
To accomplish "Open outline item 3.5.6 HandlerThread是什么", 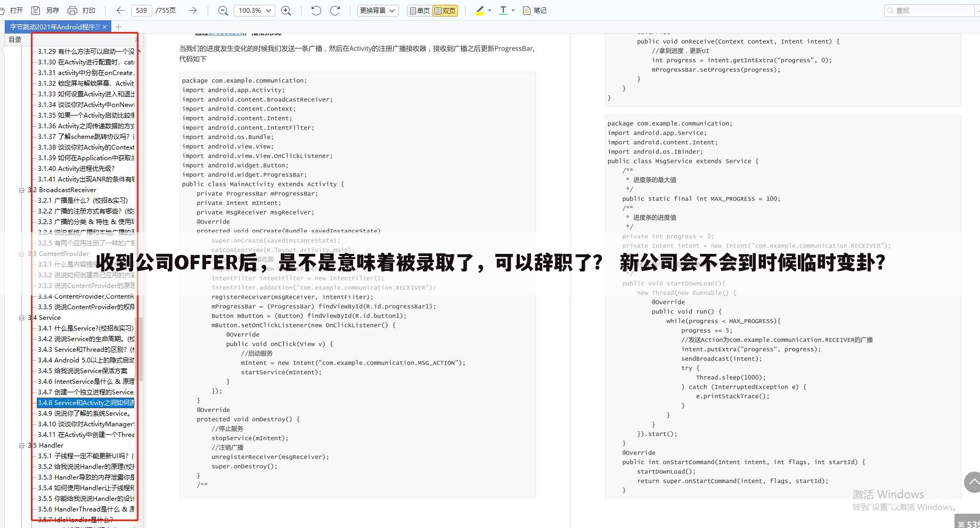I will pos(86,509).
